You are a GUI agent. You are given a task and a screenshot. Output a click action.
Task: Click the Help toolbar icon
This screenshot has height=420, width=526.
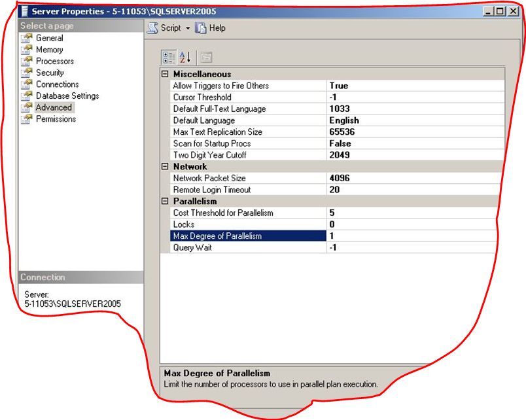pos(206,28)
